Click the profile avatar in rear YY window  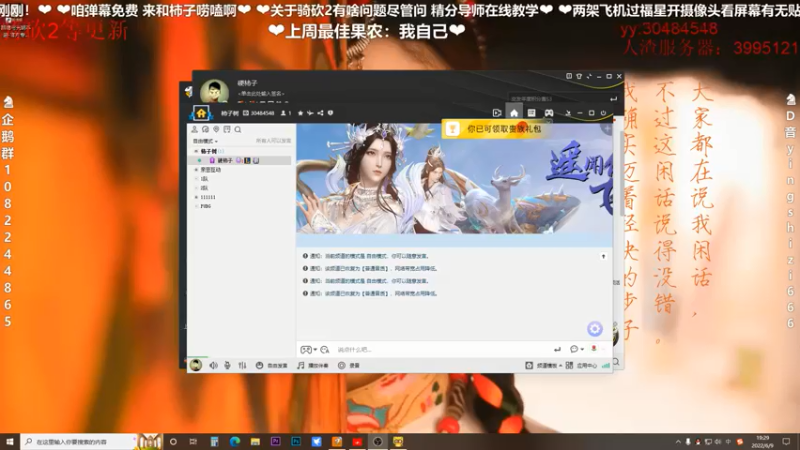coord(214,91)
